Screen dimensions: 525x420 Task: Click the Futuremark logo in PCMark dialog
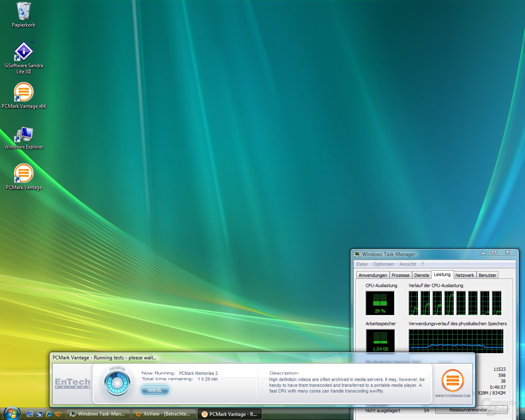click(453, 380)
